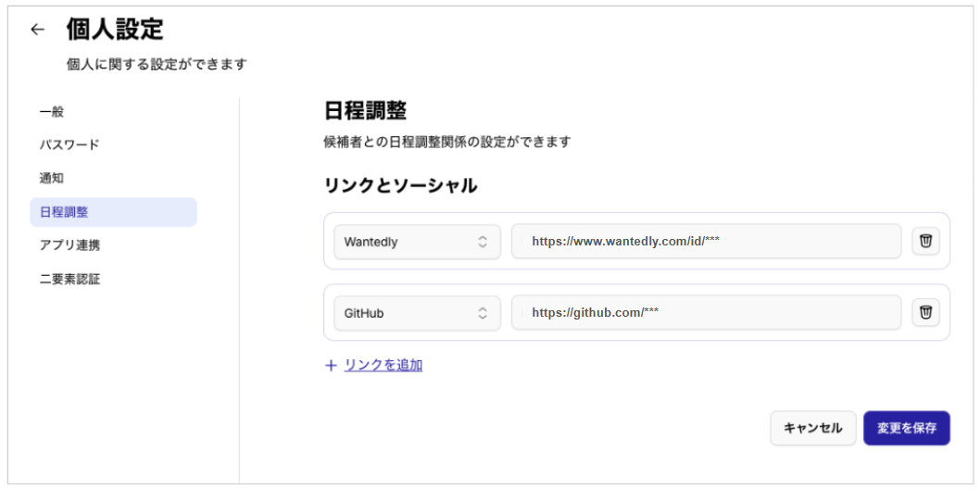The width and height of the screenshot is (980, 489).
Task: Click the chevron arrows in Wantedly selector
Action: pyautogui.click(x=483, y=242)
